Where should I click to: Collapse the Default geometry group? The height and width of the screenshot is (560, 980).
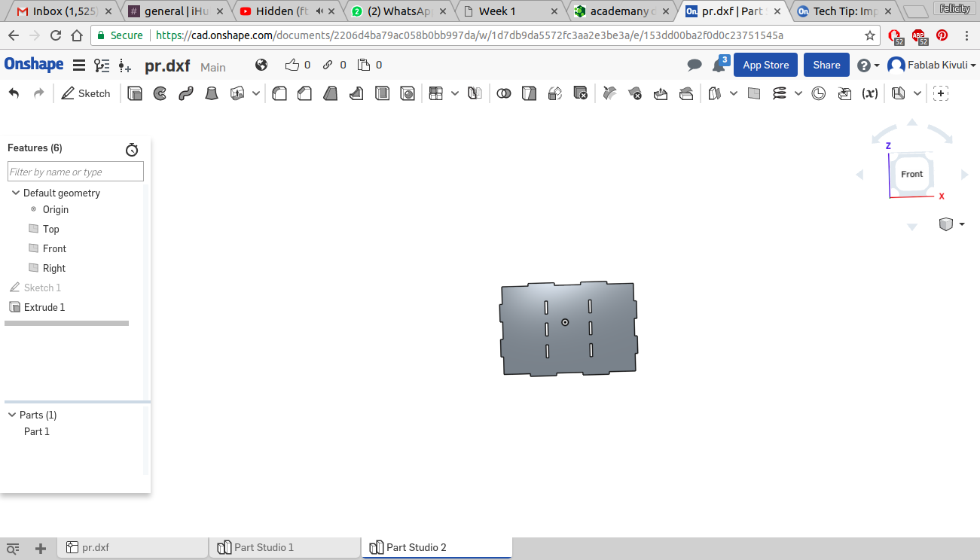(x=15, y=193)
